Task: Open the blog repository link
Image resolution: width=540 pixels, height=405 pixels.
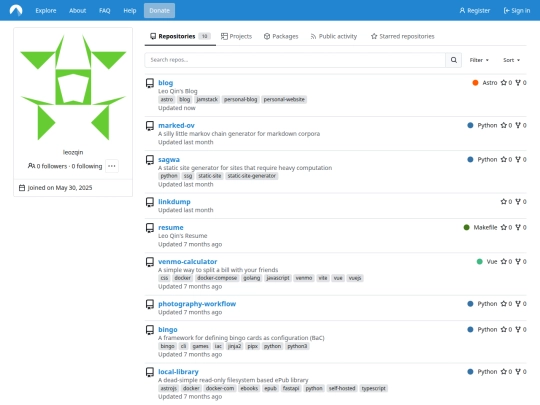Action: (x=166, y=83)
